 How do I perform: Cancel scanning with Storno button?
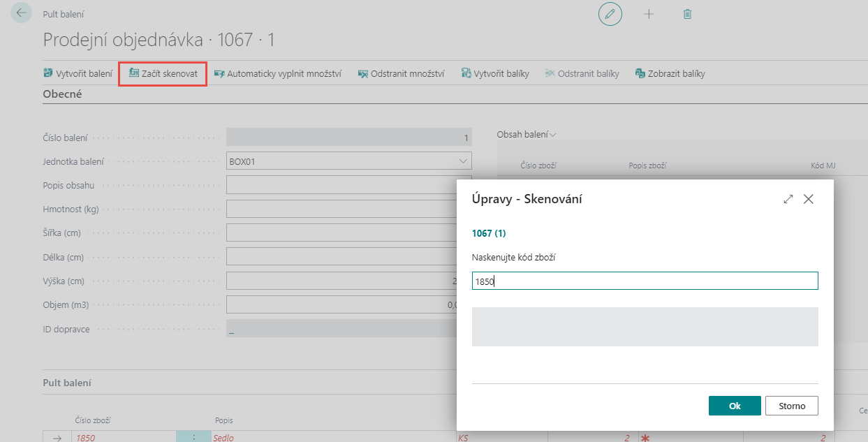791,406
